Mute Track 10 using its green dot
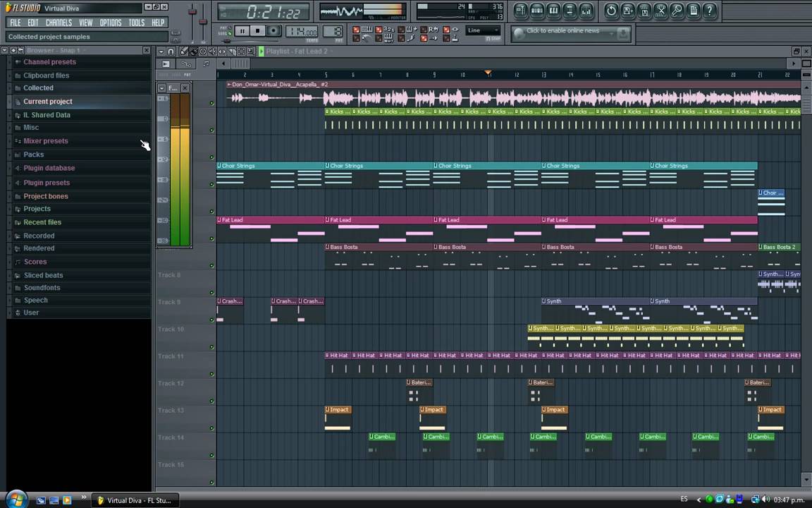This screenshot has height=508, width=812. (x=211, y=347)
